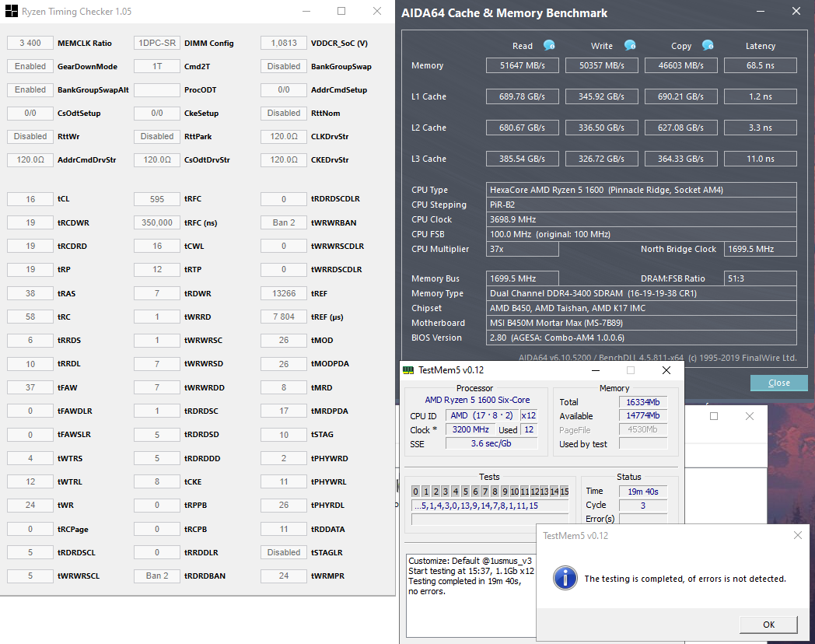The height and width of the screenshot is (644, 815).
Task: Click the Memory Latency 68.5 ns cell
Action: 761,65
